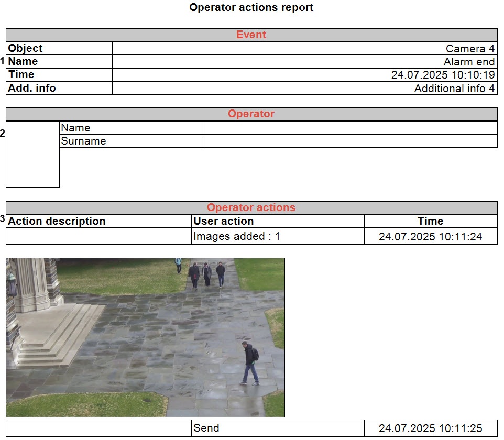The width and height of the screenshot is (504, 440).
Task: Click the Operator section header
Action: (251, 114)
